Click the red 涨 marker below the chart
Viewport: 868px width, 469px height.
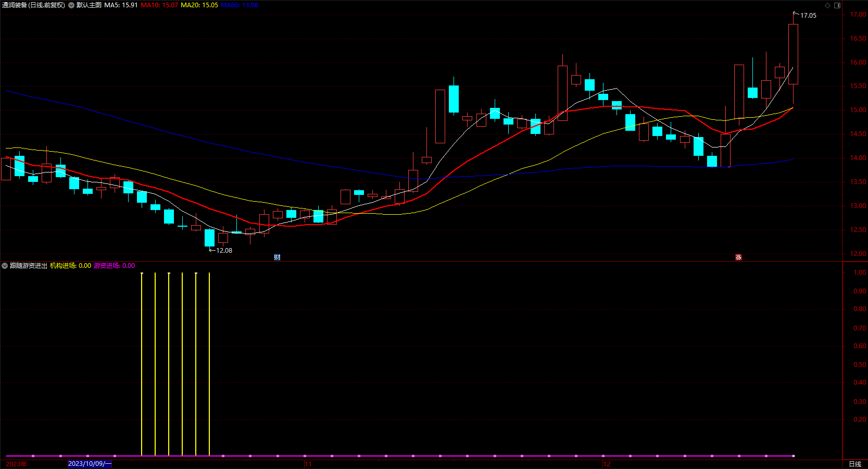click(738, 257)
